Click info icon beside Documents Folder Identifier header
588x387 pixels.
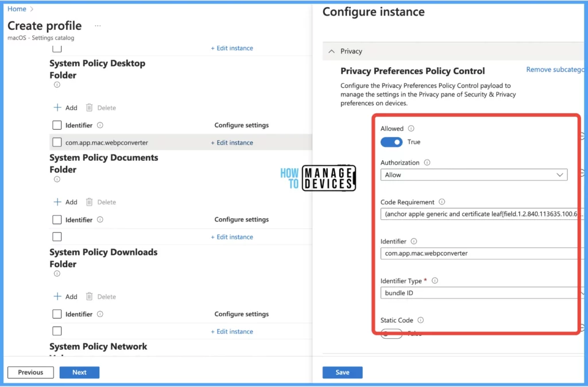point(100,220)
